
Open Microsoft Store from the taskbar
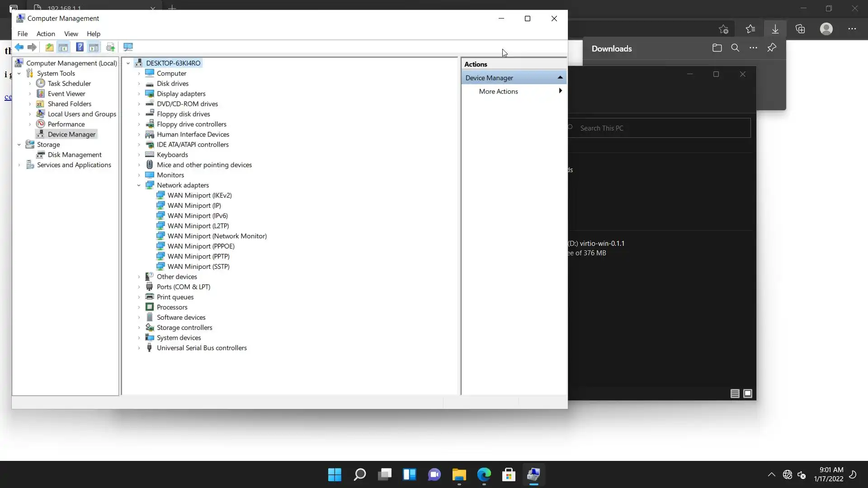point(509,474)
